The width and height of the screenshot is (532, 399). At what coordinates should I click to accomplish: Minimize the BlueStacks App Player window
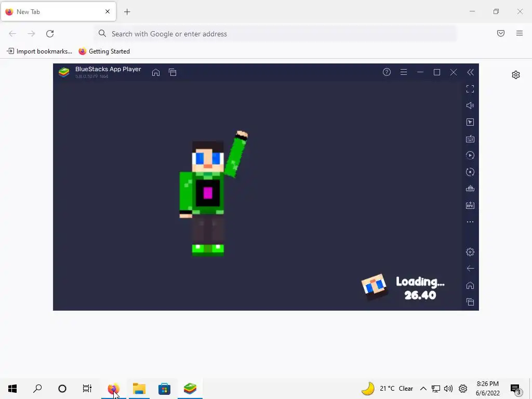pyautogui.click(x=420, y=72)
